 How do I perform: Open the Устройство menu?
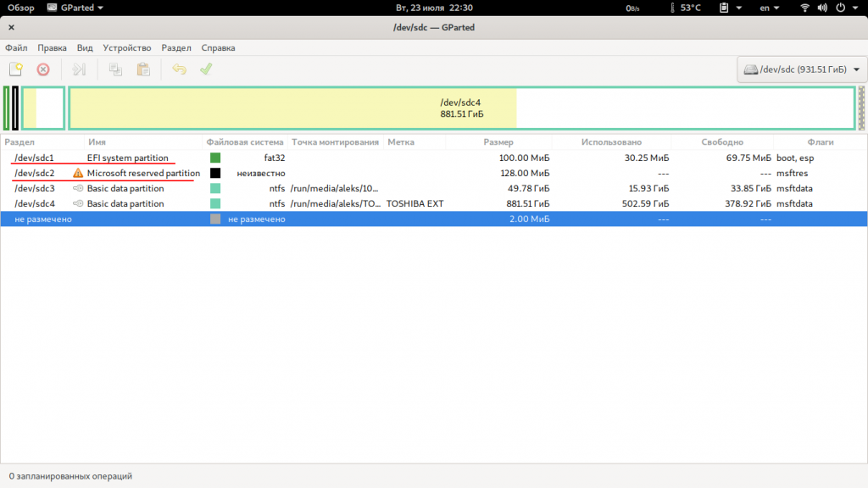[127, 47]
